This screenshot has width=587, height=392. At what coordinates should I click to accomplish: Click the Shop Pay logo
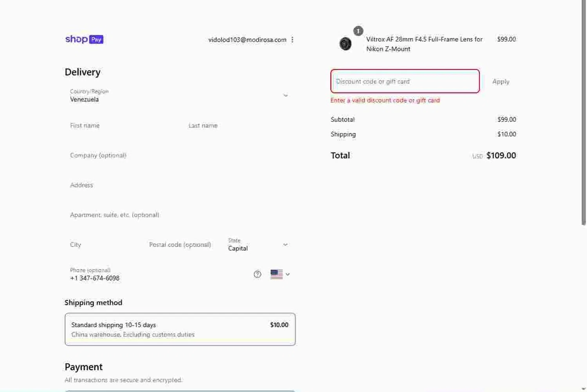click(x=84, y=40)
